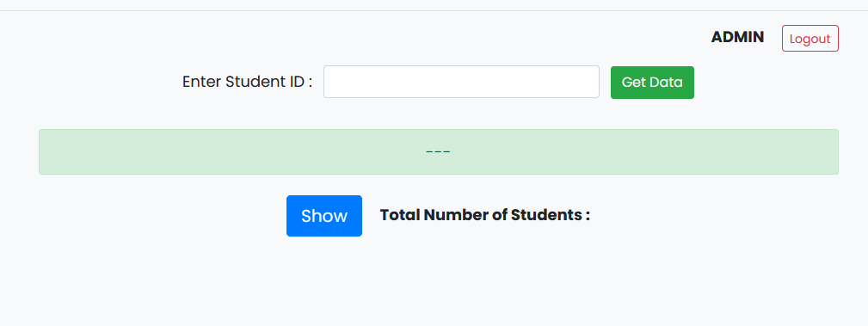Click the word ADMIN beside Logout
868x326 pixels.
737,37
